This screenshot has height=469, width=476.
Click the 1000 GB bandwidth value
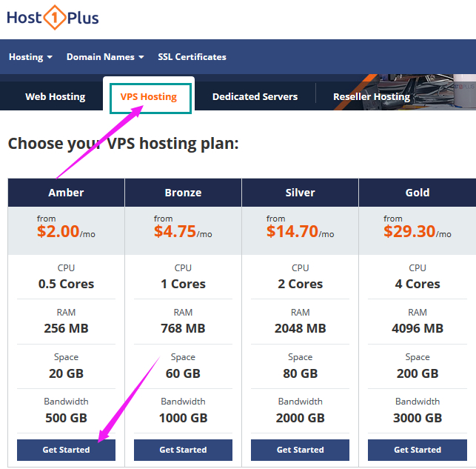coord(183,418)
